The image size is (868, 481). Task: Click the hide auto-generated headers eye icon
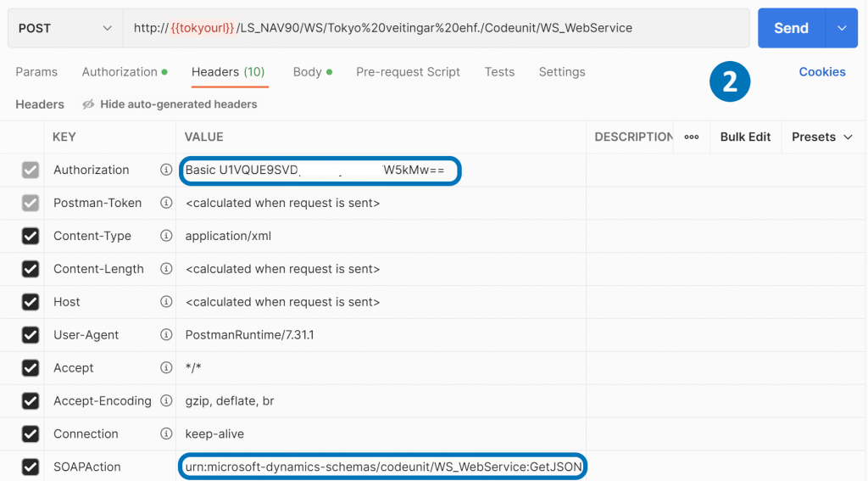[x=88, y=104]
